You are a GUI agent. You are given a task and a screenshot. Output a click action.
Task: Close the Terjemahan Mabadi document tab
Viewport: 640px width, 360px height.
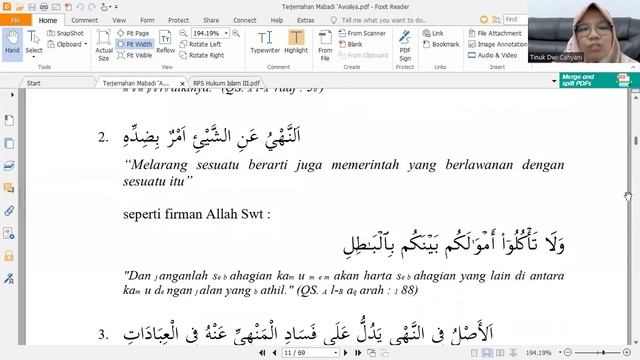tap(182, 83)
